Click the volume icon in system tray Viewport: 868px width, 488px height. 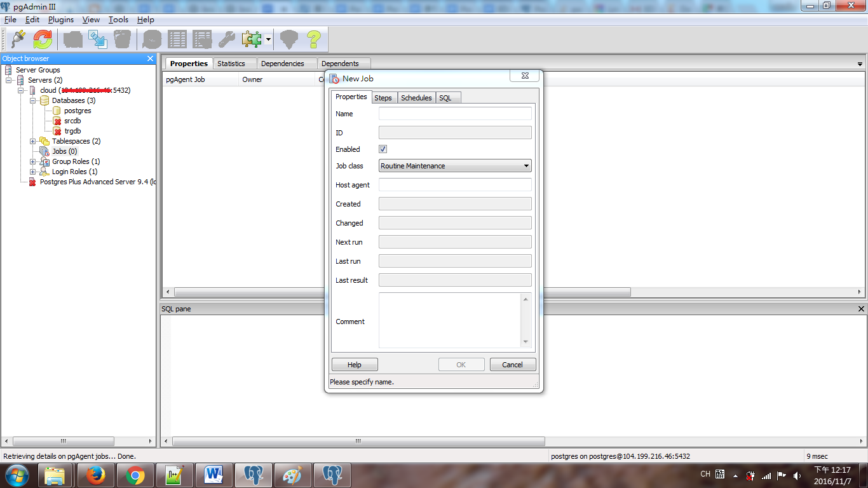[x=797, y=475]
